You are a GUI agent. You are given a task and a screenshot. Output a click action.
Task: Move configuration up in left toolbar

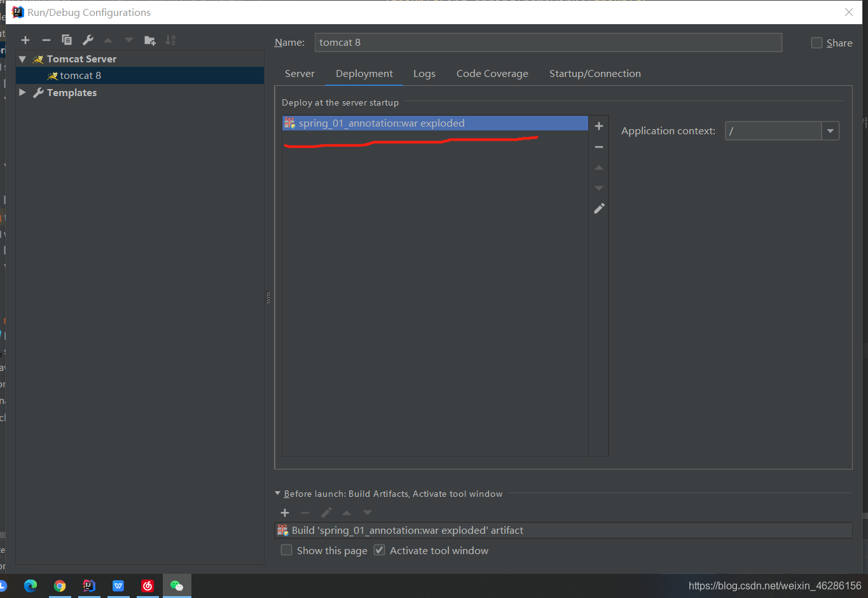coord(108,40)
